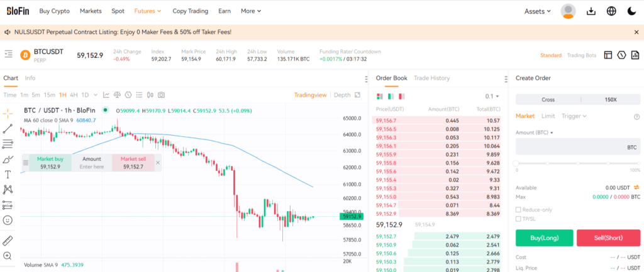
Task: Expand the More menu dropdown
Action: point(251,11)
